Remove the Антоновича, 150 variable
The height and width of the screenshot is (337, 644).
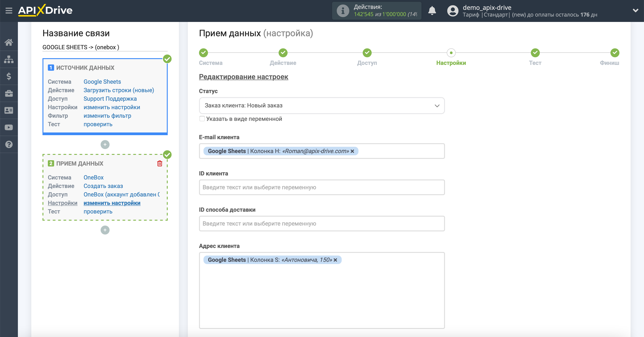point(335,260)
